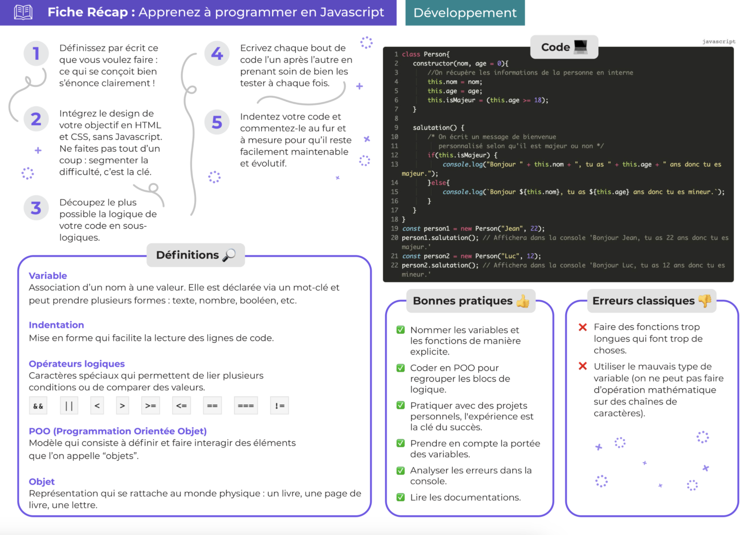Toggle the checkbox for 'Nommer les variables'

pyautogui.click(x=401, y=330)
